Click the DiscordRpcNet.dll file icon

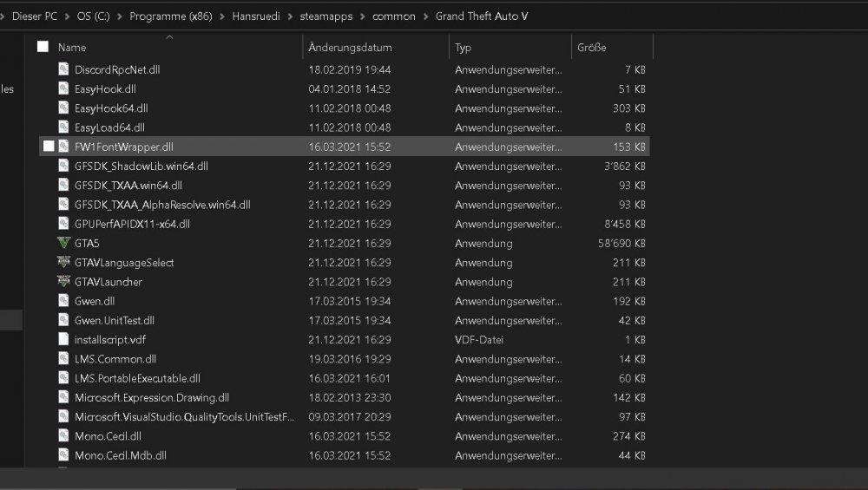(63, 69)
